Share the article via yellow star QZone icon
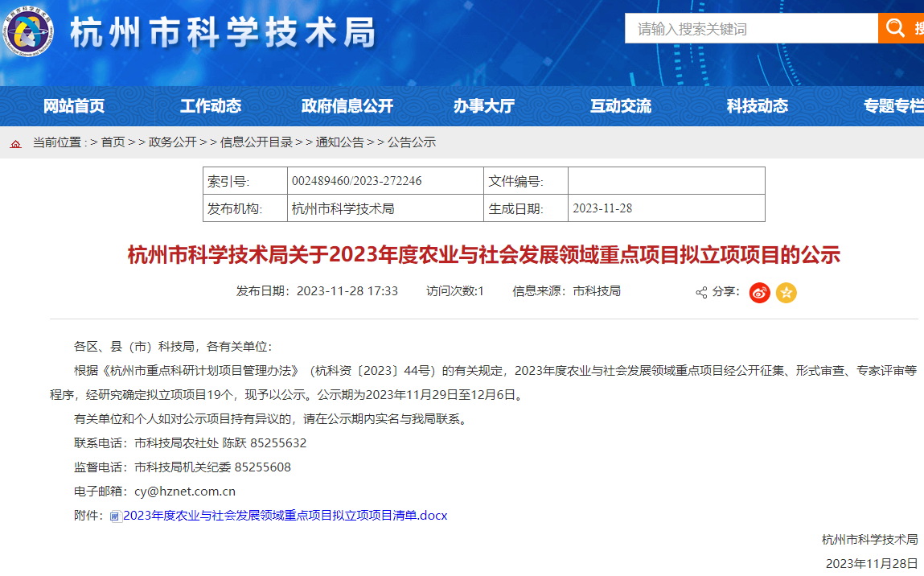 (786, 293)
